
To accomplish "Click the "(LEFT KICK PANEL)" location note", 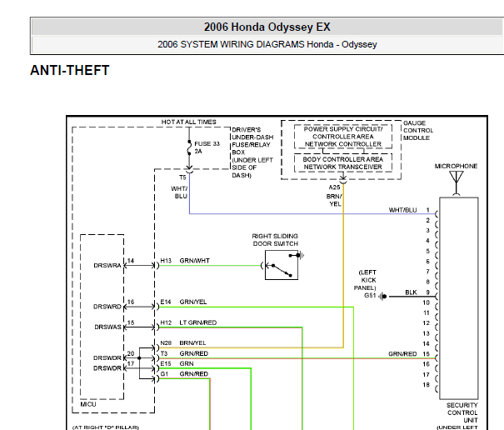I will tap(365, 280).
